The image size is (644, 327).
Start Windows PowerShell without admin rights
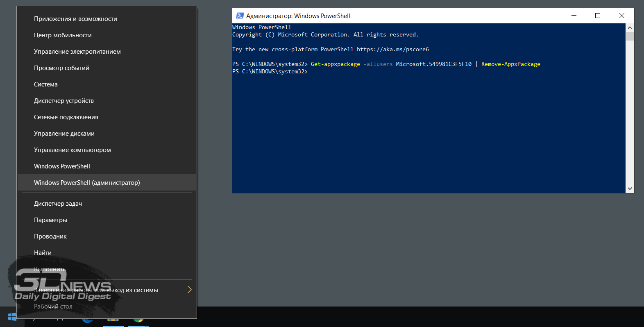point(107,166)
